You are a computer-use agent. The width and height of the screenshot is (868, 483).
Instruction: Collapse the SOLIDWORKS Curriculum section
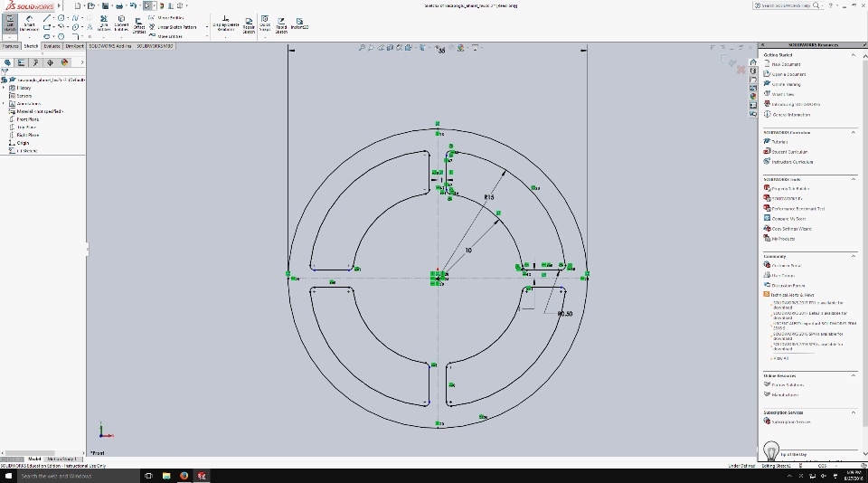coord(853,132)
